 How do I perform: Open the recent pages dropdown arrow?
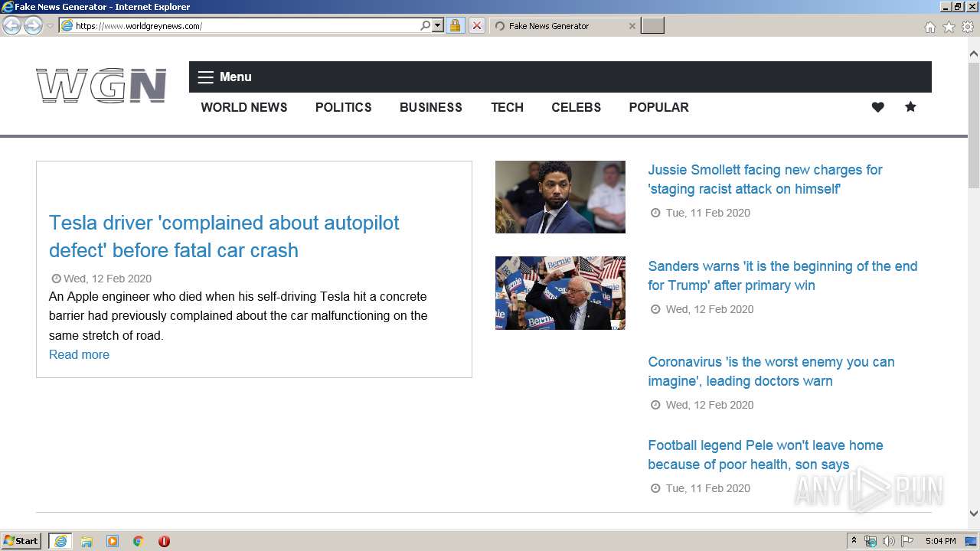50,26
